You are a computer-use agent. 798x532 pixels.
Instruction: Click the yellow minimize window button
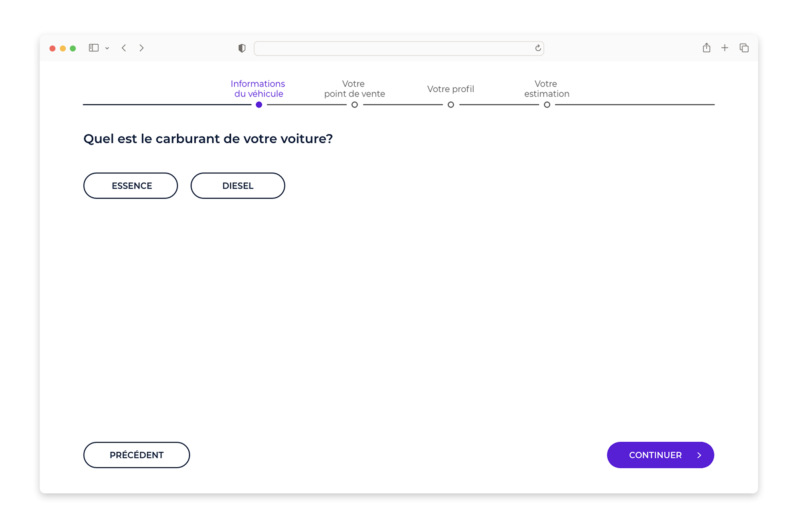pyautogui.click(x=63, y=48)
